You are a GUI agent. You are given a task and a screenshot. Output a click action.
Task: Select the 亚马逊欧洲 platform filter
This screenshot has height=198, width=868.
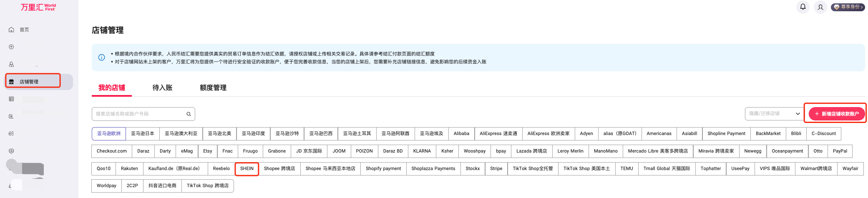(x=109, y=133)
